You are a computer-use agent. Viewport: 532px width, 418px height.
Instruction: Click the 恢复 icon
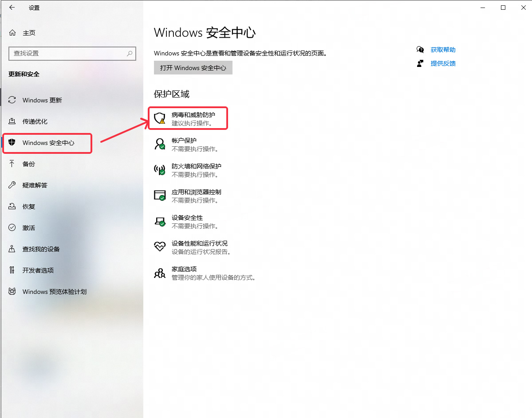tap(12, 207)
